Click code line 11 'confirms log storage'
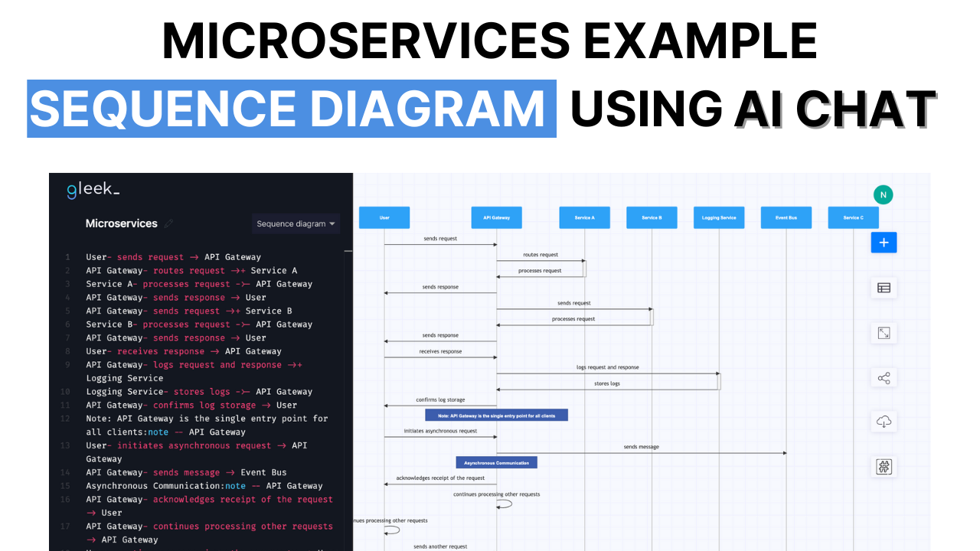The image size is (980, 551). (191, 405)
